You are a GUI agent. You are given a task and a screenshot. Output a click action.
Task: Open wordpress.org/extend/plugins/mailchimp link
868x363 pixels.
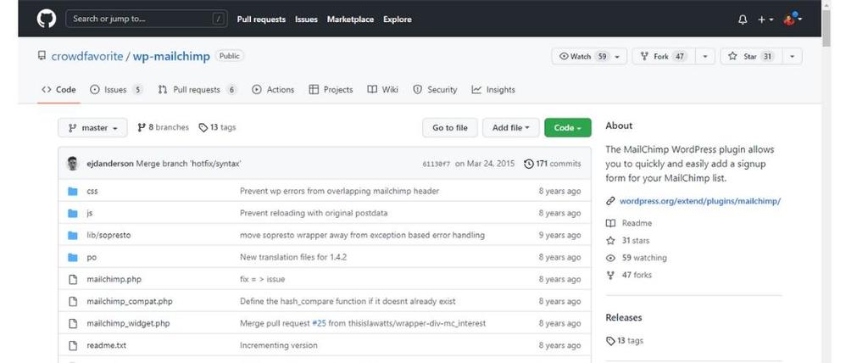point(699,201)
